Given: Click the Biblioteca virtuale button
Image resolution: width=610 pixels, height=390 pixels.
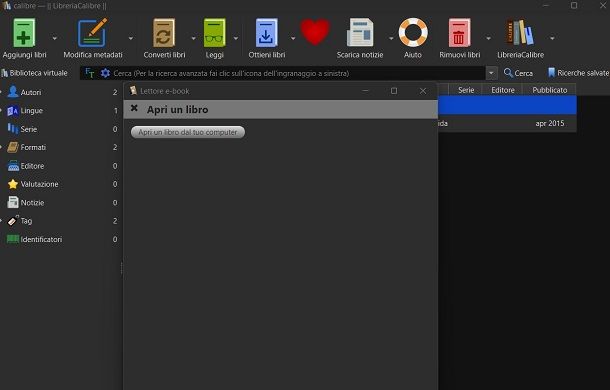Looking at the screenshot, I should 35,73.
